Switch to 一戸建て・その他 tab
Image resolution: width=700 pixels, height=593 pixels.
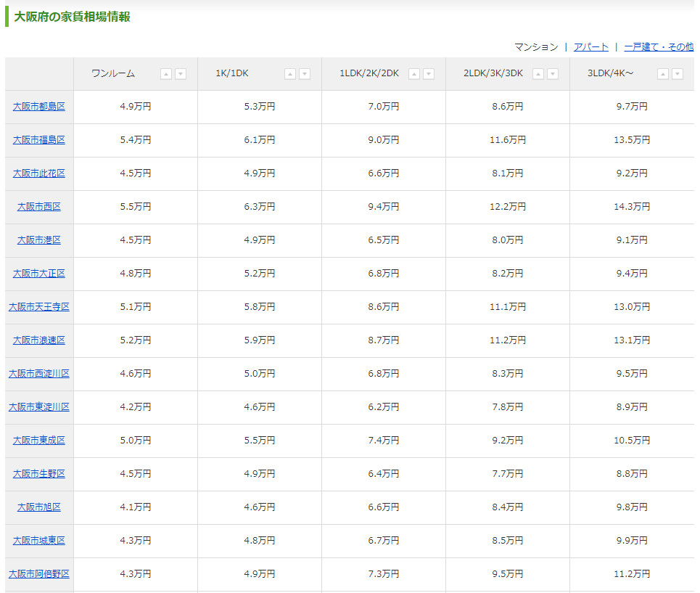(658, 47)
